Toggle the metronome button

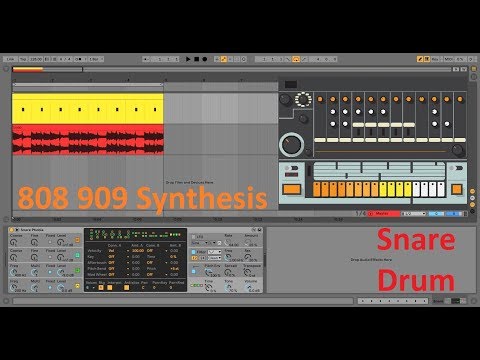click(x=78, y=59)
